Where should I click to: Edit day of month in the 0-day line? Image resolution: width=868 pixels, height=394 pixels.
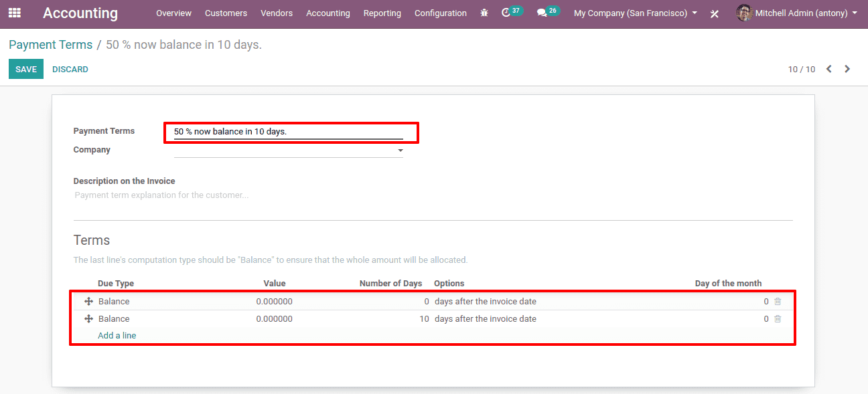[x=766, y=302]
